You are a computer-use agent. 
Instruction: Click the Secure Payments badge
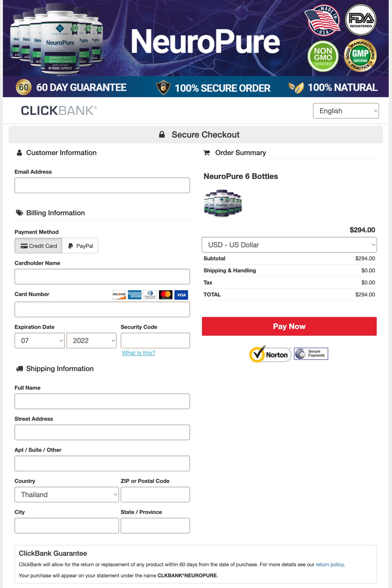click(x=310, y=354)
